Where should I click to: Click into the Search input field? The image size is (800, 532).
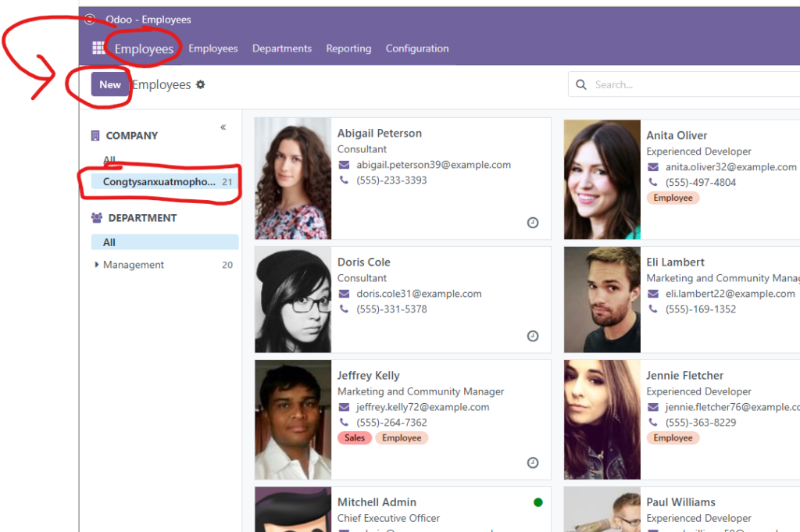coord(687,84)
